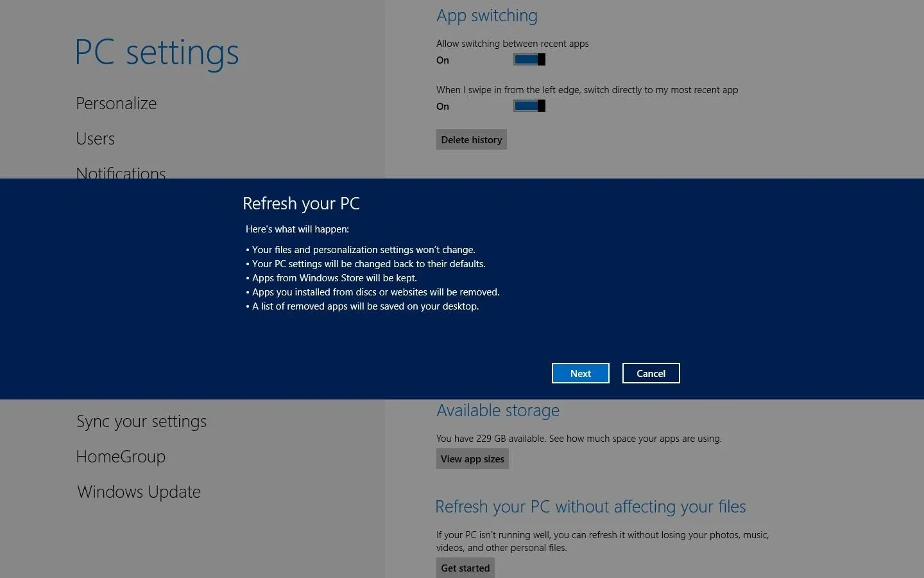Cancel the Refresh your PC dialog

pyautogui.click(x=651, y=373)
